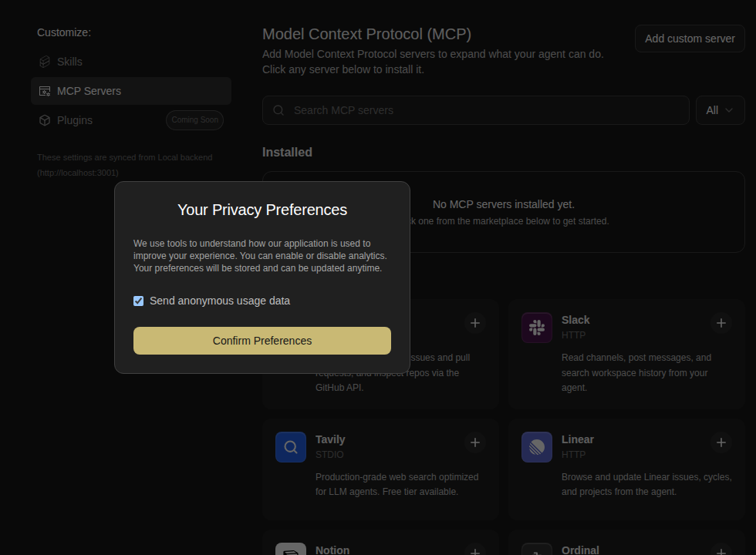The width and height of the screenshot is (756, 555).
Task: Uncheck Send anonymous usage data checkbox
Action: pyautogui.click(x=138, y=301)
